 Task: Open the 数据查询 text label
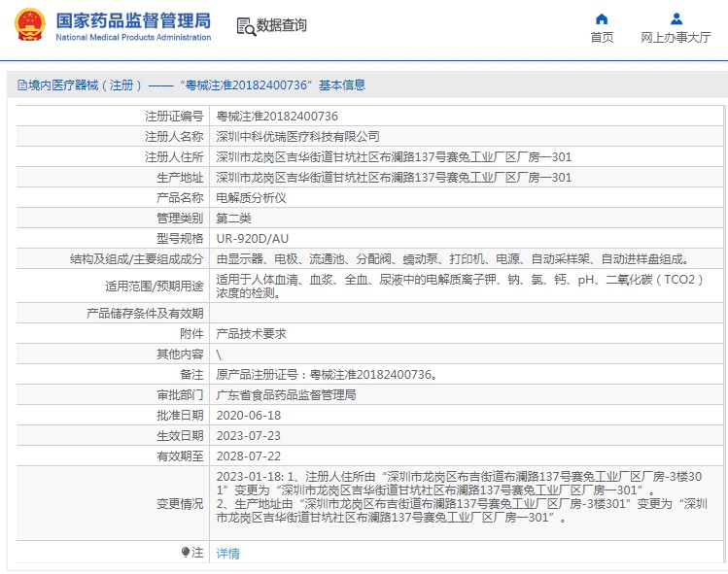(281, 26)
